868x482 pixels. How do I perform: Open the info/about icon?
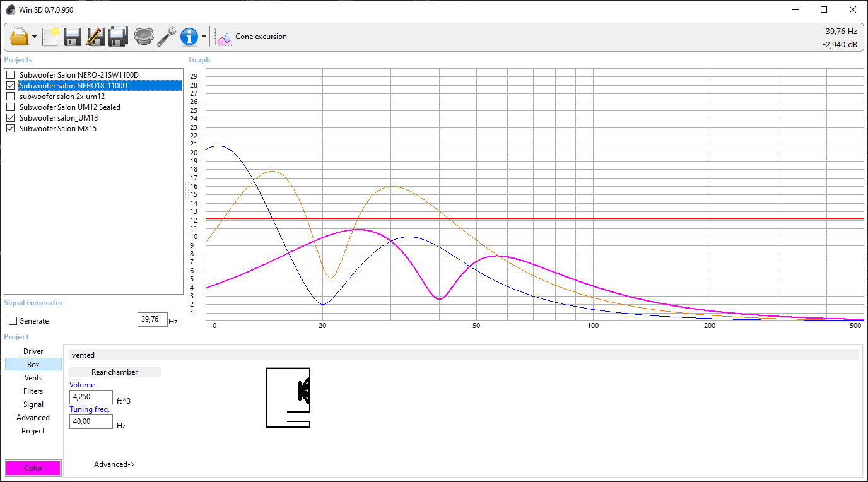click(189, 37)
